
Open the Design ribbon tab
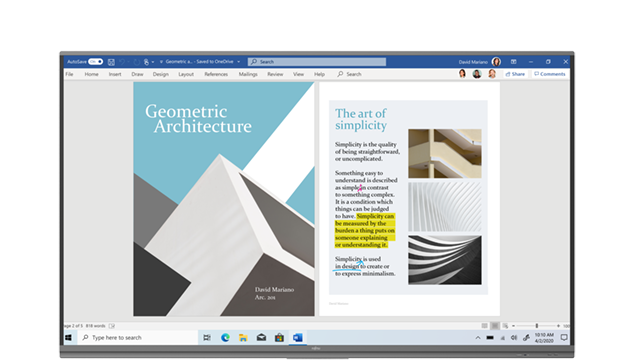160,74
